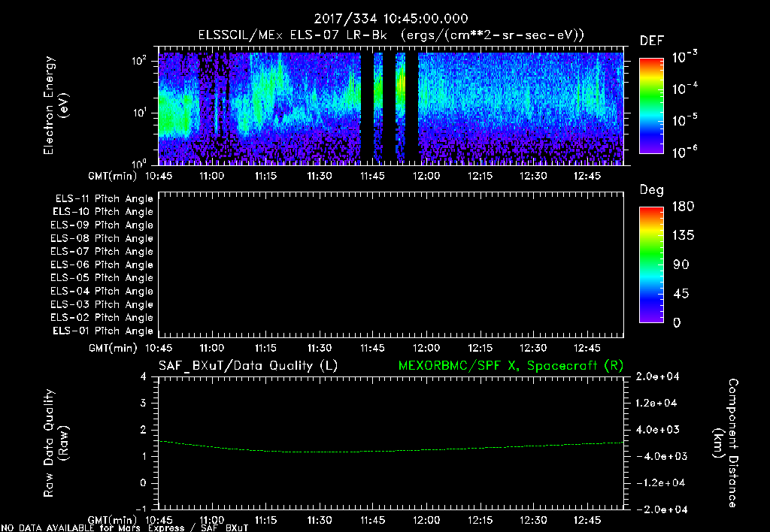Select the ELSSCIL/MEx ELS-07 LR-Bk plot title
The width and height of the screenshot is (770, 532).
tap(391, 35)
